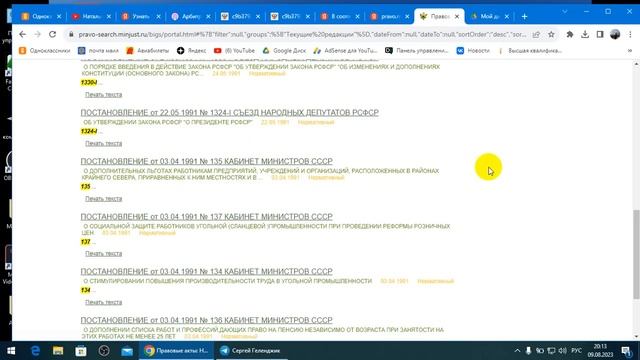Switch to Telegram Сергей Геленджик taskbar button
This screenshot has height=360, width=640.
point(251,351)
